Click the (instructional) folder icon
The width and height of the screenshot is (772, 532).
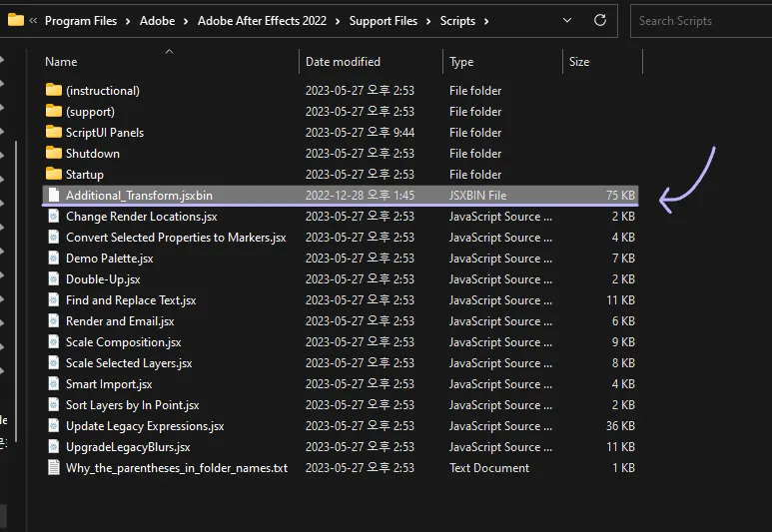[54, 90]
